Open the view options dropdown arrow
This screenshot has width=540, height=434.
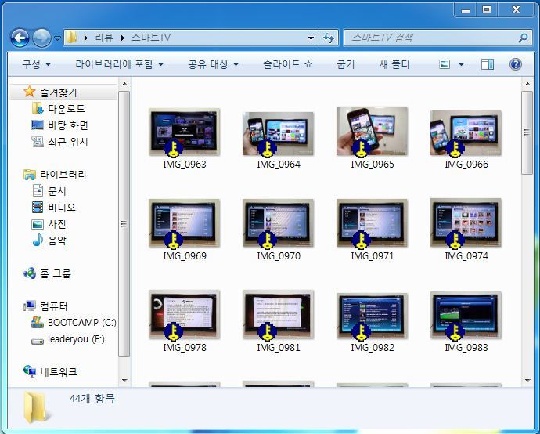point(461,64)
